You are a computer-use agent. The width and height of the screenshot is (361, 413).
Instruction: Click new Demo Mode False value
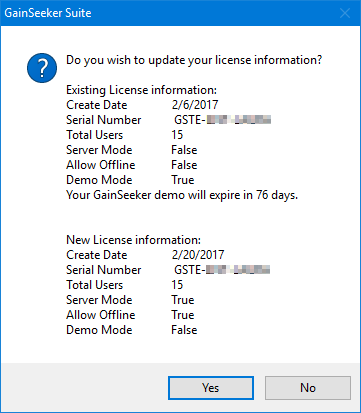[x=184, y=330]
